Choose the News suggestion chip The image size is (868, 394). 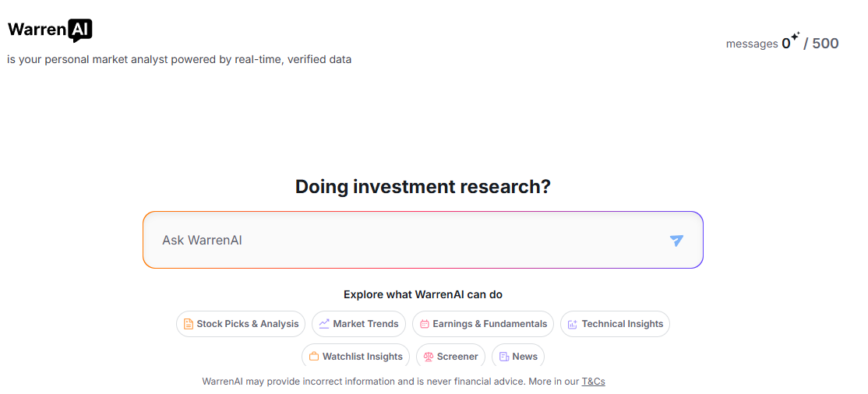(518, 357)
